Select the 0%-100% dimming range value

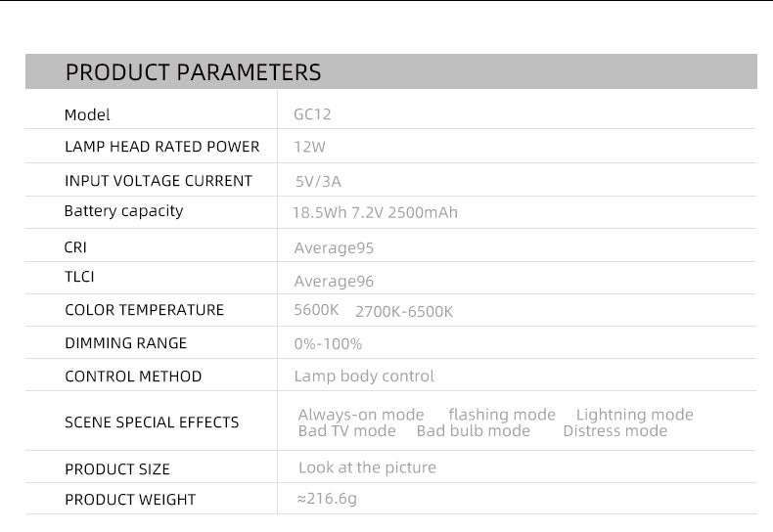point(328,344)
